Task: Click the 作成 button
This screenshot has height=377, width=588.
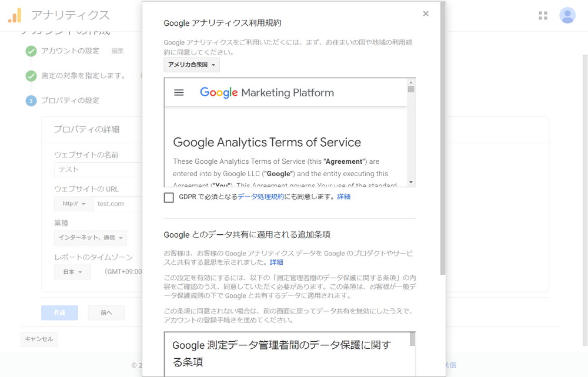Action: point(59,312)
